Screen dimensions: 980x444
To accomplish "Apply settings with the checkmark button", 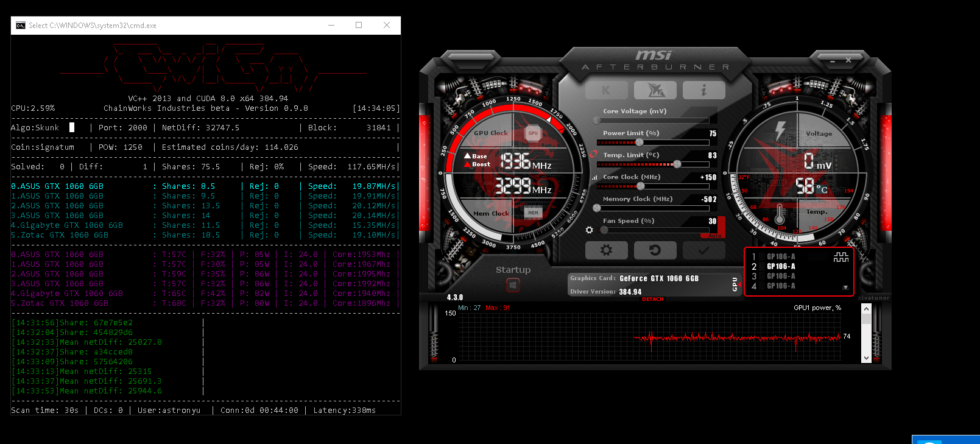I will coord(704,250).
